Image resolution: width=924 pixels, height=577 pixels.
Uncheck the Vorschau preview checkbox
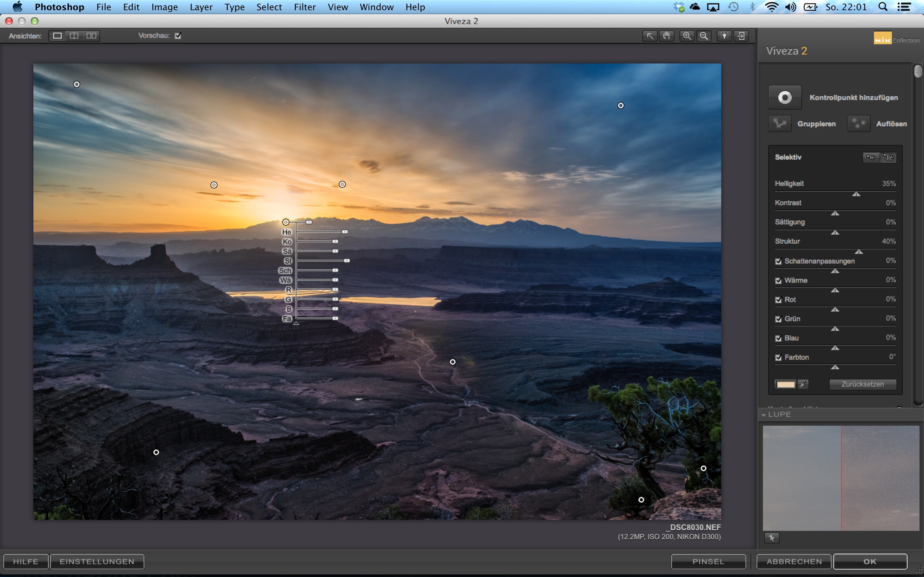(x=178, y=36)
